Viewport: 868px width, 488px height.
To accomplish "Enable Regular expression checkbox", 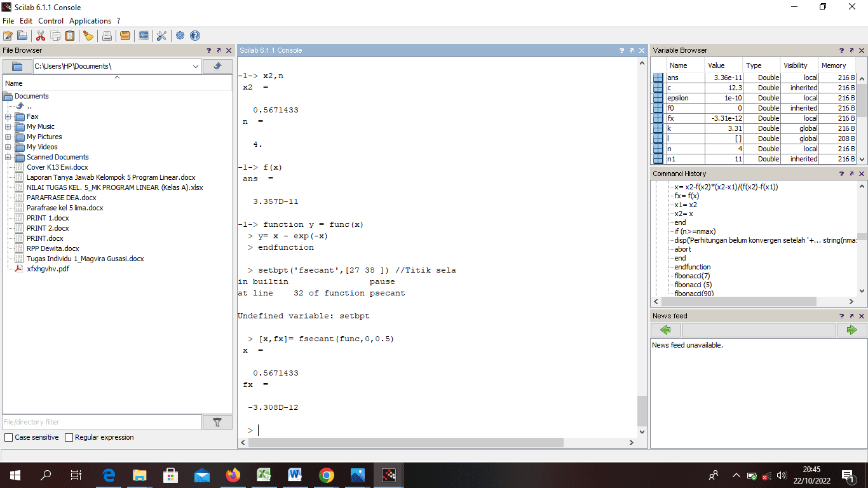I will coord(69,438).
